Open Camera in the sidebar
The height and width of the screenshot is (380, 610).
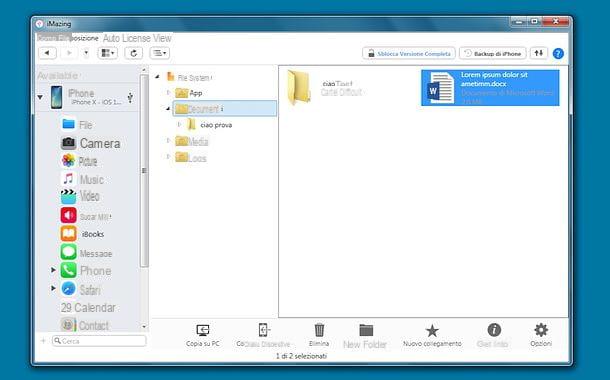[x=91, y=143]
